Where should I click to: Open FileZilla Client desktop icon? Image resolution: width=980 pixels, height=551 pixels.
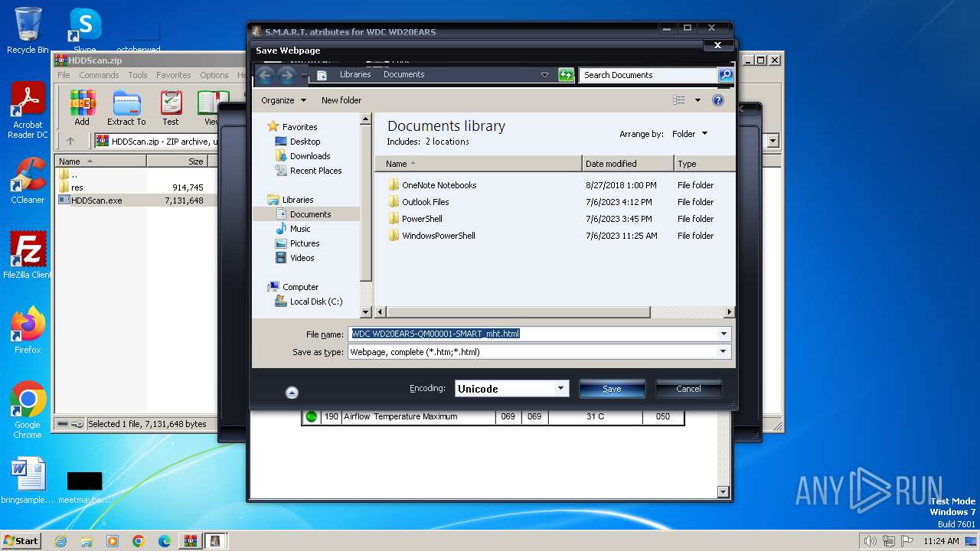coord(28,256)
